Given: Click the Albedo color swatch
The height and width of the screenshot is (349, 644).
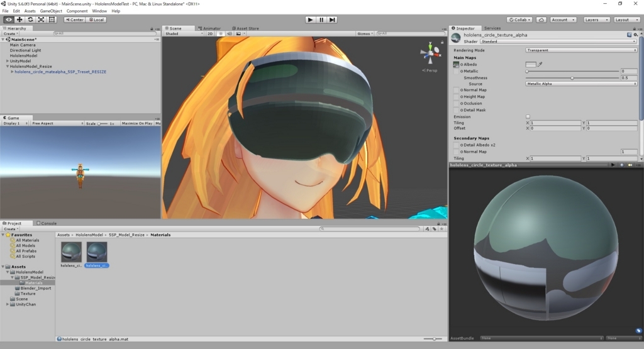Looking at the screenshot, I should pos(531,65).
